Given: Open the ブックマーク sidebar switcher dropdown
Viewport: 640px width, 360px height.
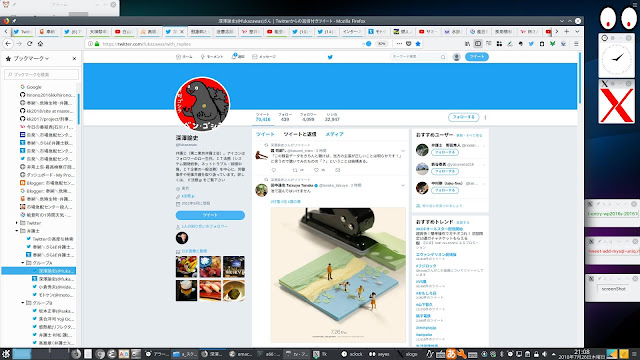Looking at the screenshot, I should coord(31,59).
